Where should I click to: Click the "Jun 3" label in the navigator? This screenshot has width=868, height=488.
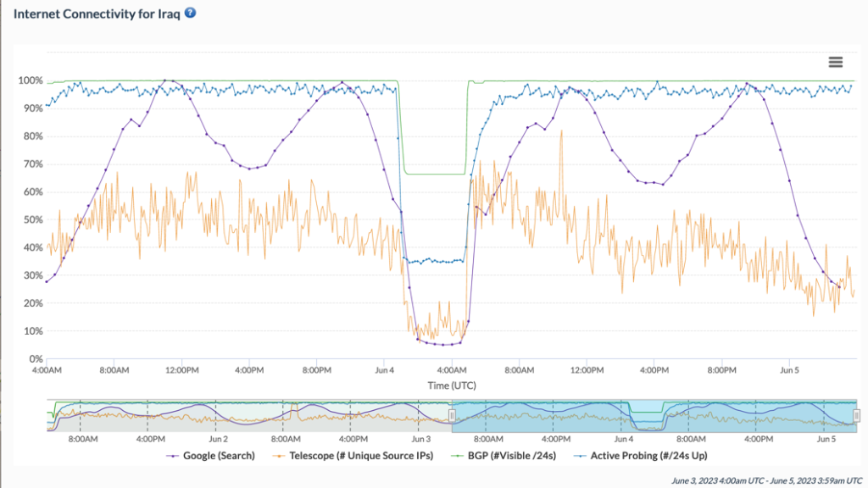420,439
